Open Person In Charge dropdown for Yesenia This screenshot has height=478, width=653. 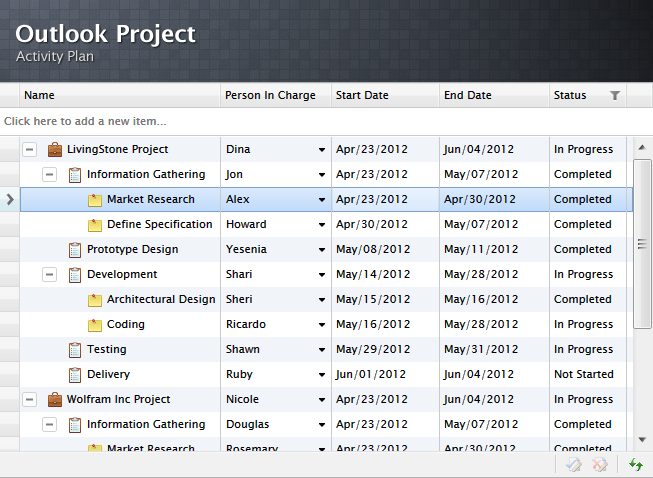[322, 250]
